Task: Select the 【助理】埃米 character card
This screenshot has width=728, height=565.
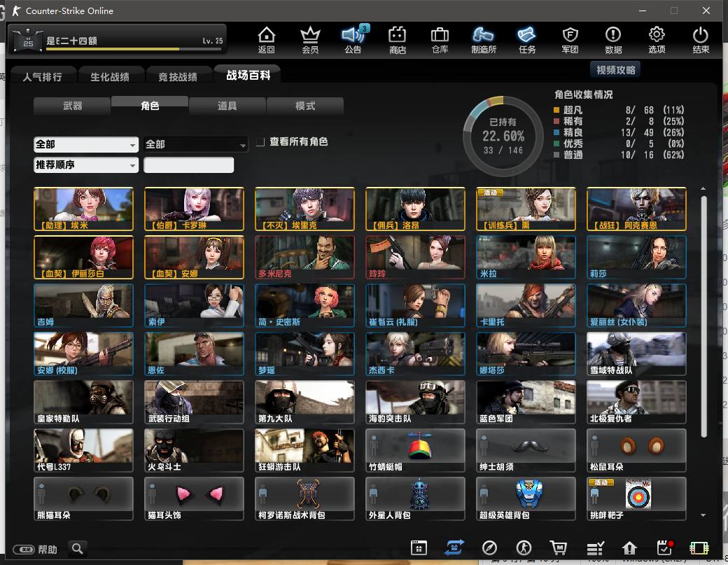Action: [x=83, y=209]
